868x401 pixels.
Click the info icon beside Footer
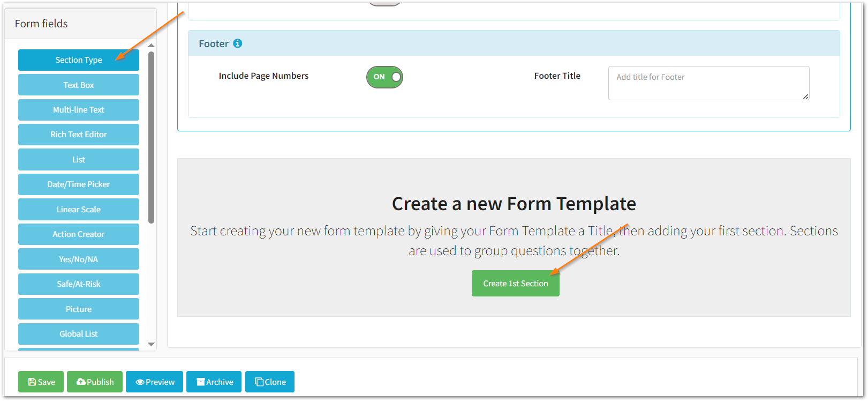coord(238,43)
